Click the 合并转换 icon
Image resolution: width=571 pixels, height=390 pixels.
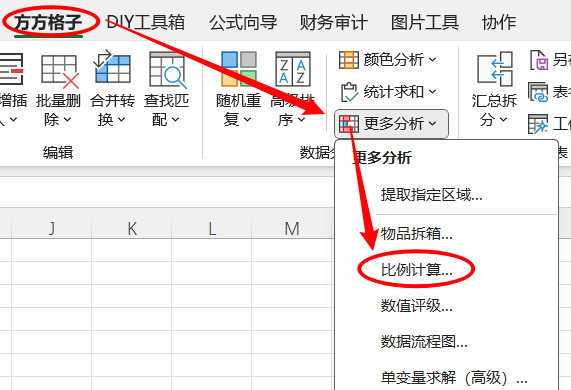(x=112, y=67)
